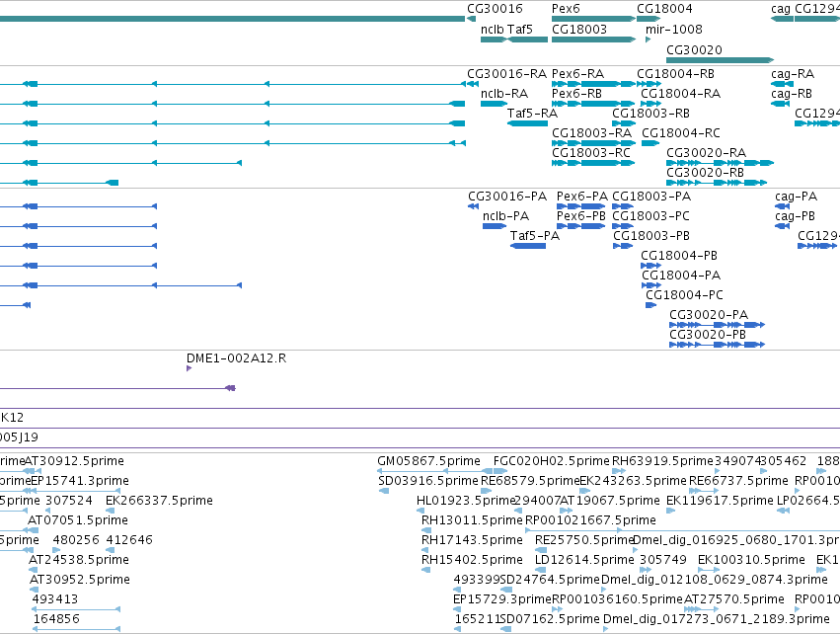This screenshot has width=840, height=634.
Task: Click the nclb-PA protein label
Action: click(x=505, y=216)
